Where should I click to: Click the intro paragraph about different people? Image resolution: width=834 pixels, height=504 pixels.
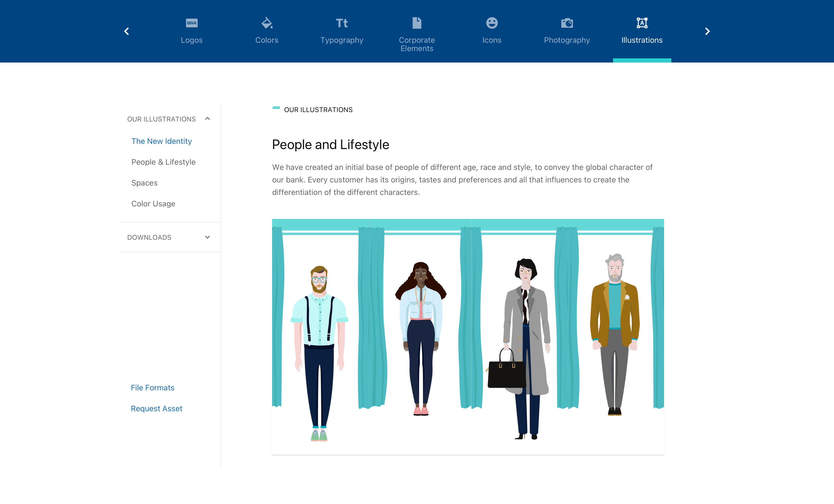pos(462,180)
